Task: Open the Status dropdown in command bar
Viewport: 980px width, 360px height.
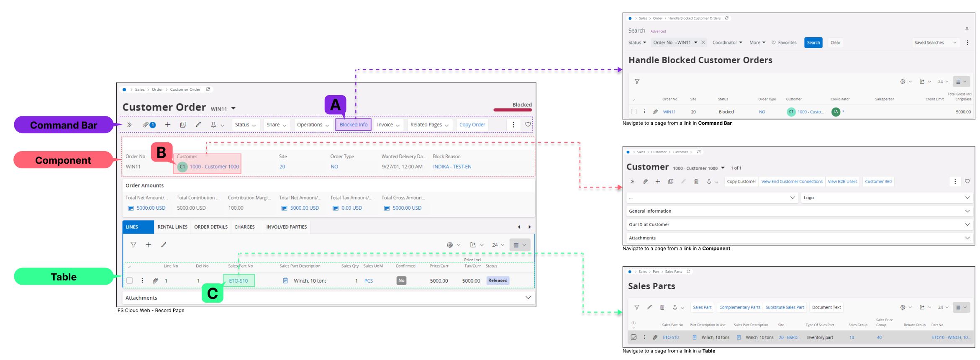Action: [x=245, y=125]
